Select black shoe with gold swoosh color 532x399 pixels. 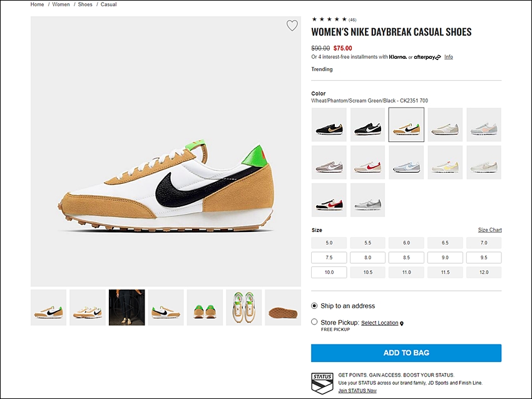pyautogui.click(x=329, y=124)
